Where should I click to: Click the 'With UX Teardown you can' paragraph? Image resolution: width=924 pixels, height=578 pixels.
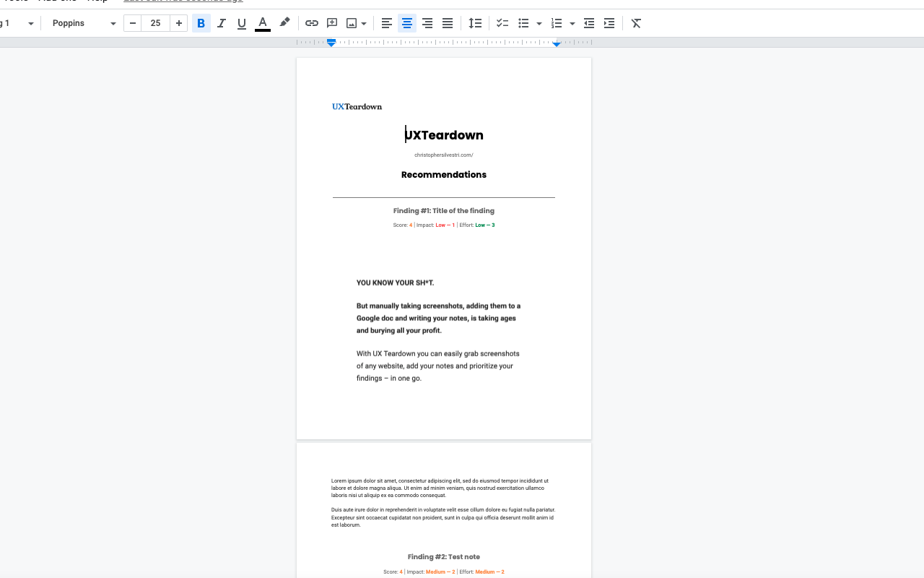[x=437, y=366]
